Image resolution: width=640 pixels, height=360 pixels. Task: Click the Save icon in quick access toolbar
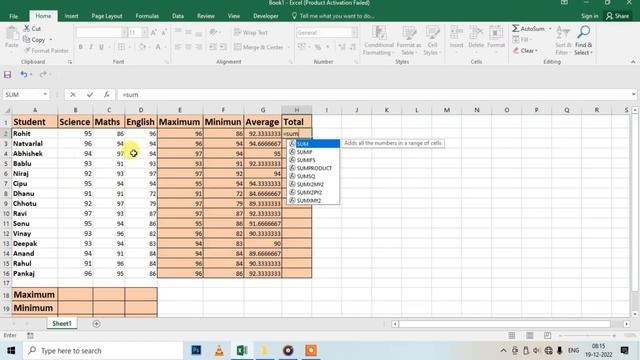7,75
